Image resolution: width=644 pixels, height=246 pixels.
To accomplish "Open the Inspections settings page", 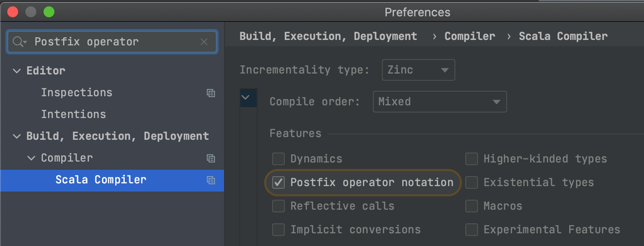I will coord(77,93).
